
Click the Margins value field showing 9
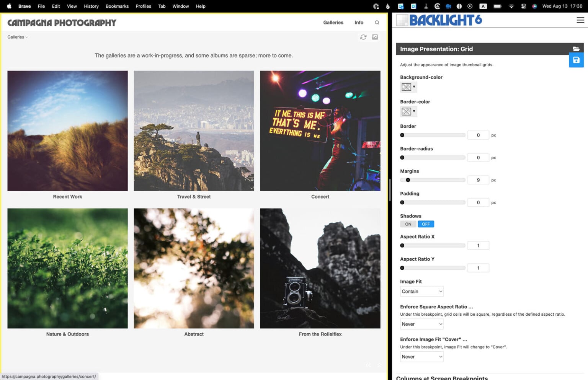pos(478,180)
